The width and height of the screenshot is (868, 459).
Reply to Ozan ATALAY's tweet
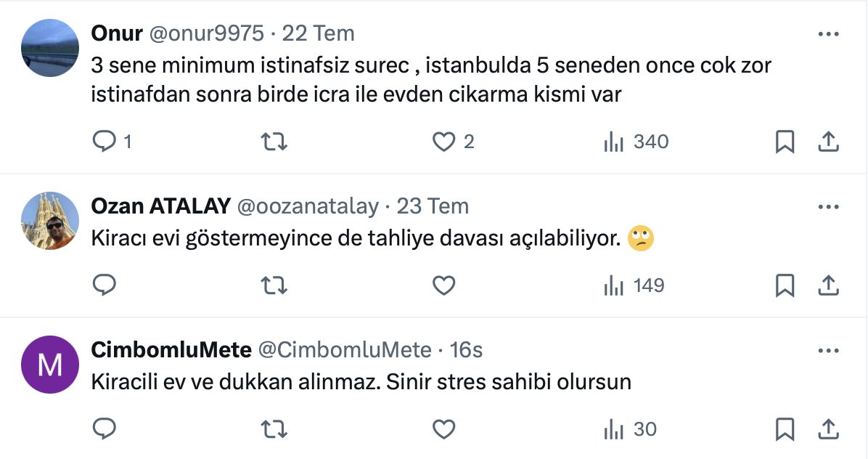(105, 285)
